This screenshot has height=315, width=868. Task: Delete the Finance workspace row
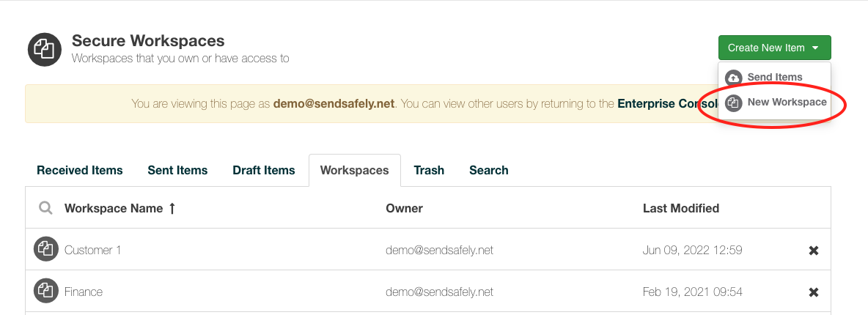click(813, 292)
